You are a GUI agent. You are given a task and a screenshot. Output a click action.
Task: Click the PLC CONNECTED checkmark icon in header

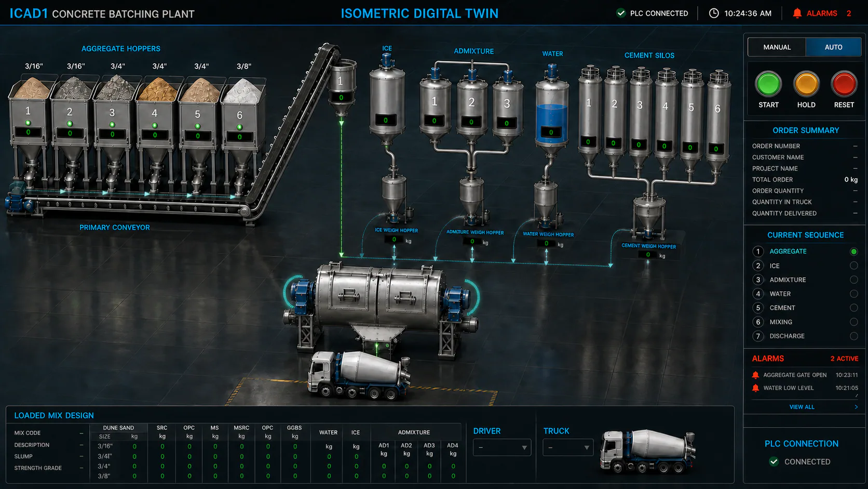(x=621, y=13)
